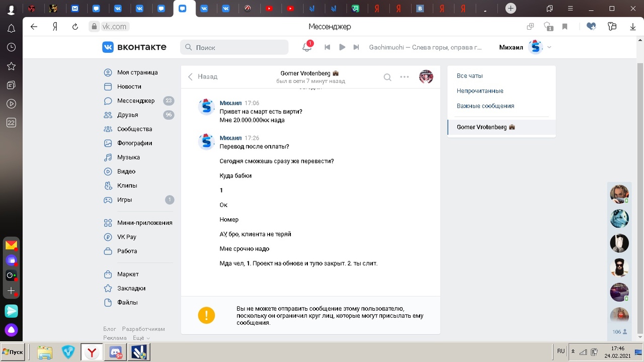Click the VKontakte logo
Screen dimensions: 644x362
(x=134, y=47)
